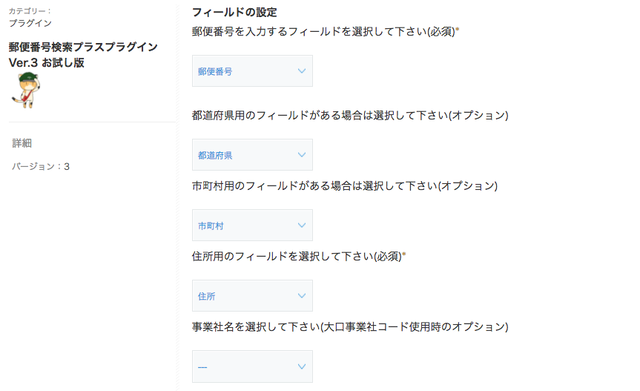The height and width of the screenshot is (391, 640).
Task: Open the 郵便番号 field selector
Action: coord(252,71)
